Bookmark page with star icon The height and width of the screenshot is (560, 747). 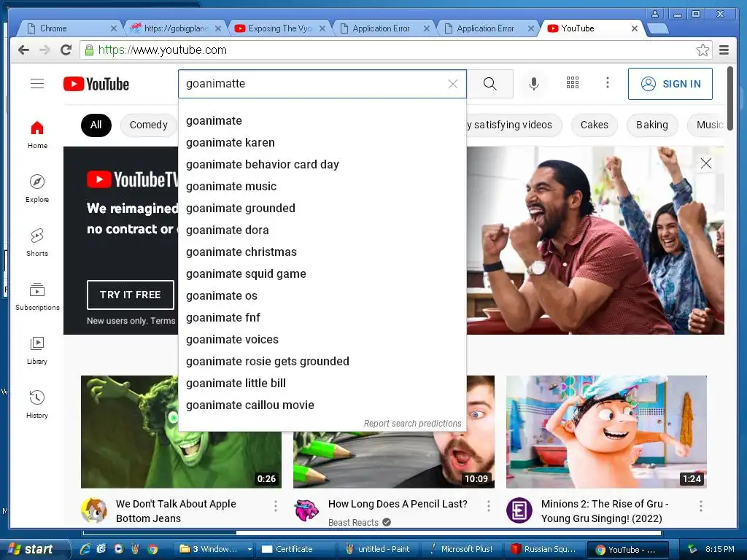703,50
